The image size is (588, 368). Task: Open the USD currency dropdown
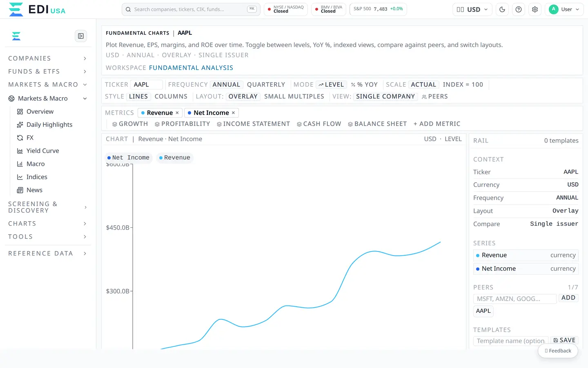[472, 9]
